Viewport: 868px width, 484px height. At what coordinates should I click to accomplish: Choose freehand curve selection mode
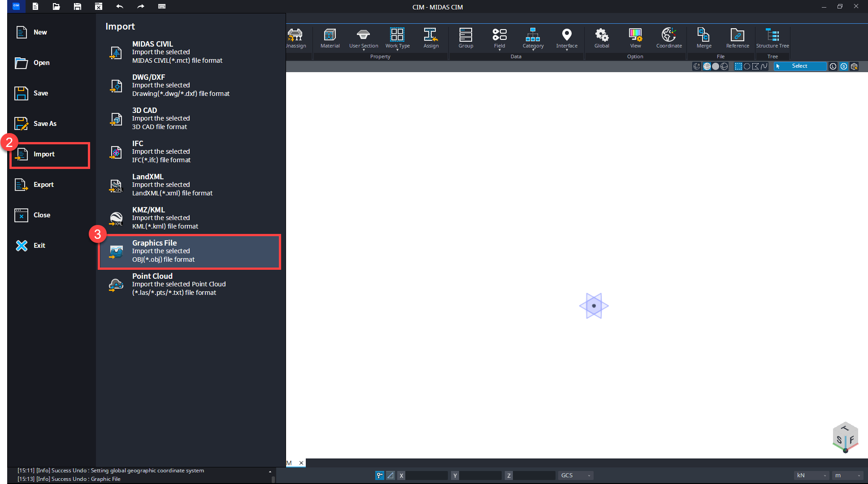point(764,66)
